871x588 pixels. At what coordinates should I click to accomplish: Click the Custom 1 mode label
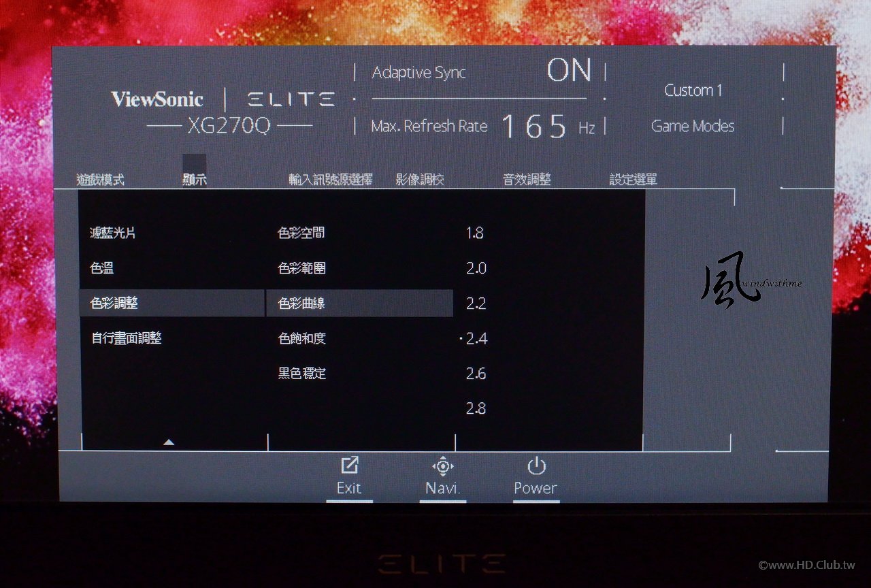[x=693, y=91]
